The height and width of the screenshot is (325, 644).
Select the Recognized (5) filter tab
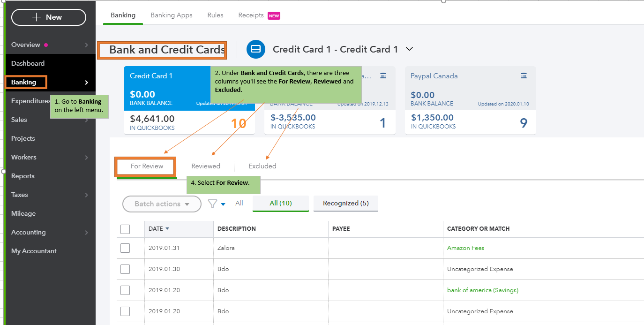[x=345, y=203]
